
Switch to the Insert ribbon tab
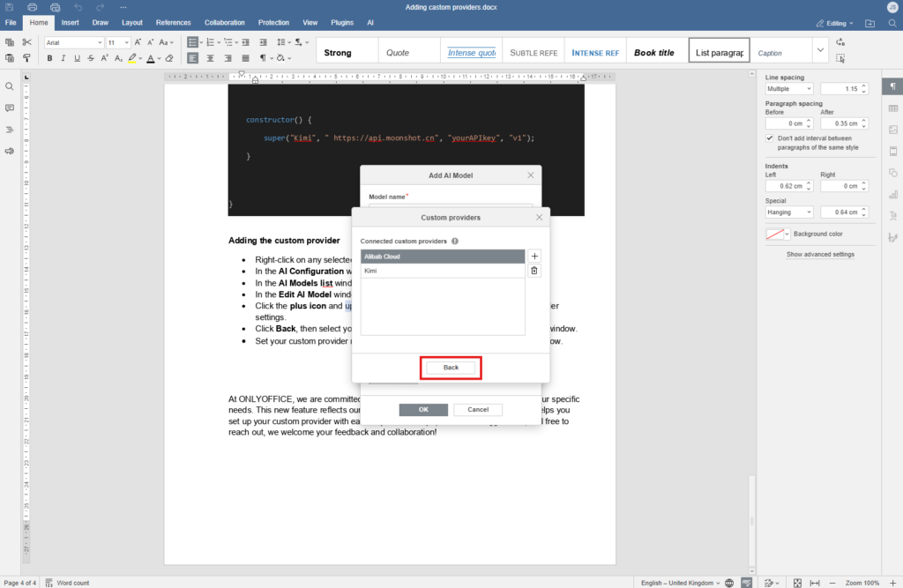pyautogui.click(x=70, y=22)
